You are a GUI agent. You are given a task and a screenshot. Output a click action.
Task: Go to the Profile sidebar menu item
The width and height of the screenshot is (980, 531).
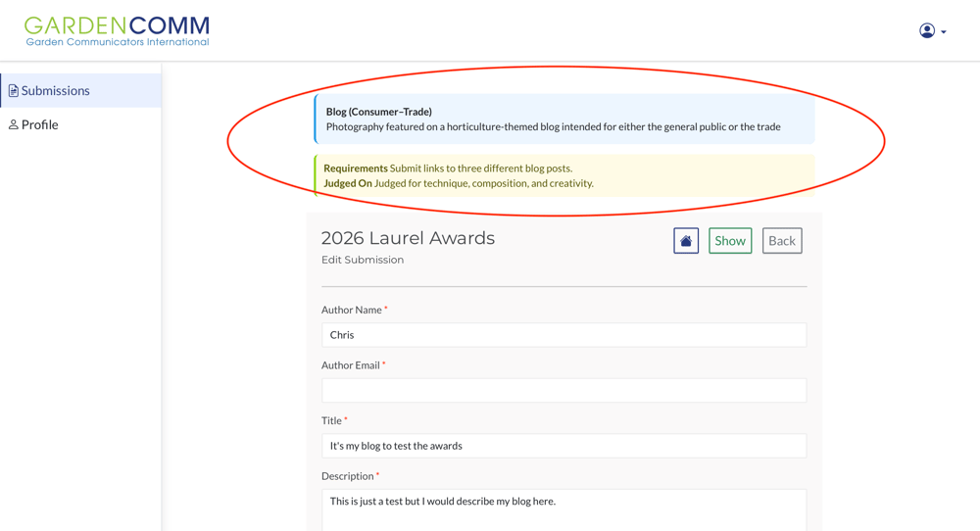pyautogui.click(x=40, y=125)
